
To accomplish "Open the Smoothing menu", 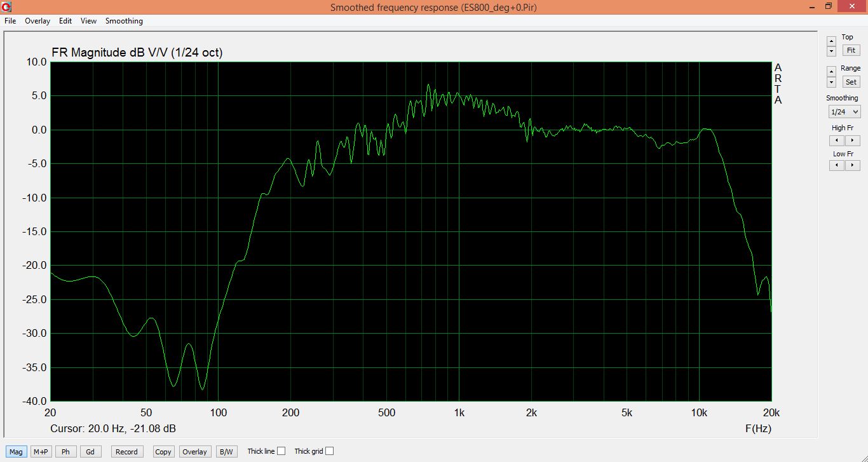I will (124, 21).
